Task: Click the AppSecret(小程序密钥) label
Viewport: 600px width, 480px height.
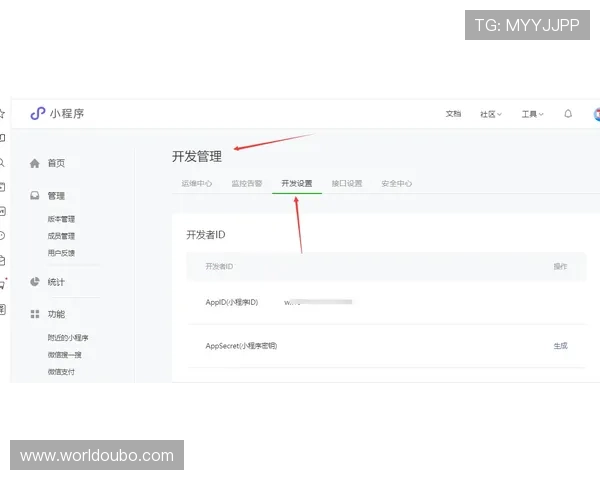Action: (x=241, y=346)
